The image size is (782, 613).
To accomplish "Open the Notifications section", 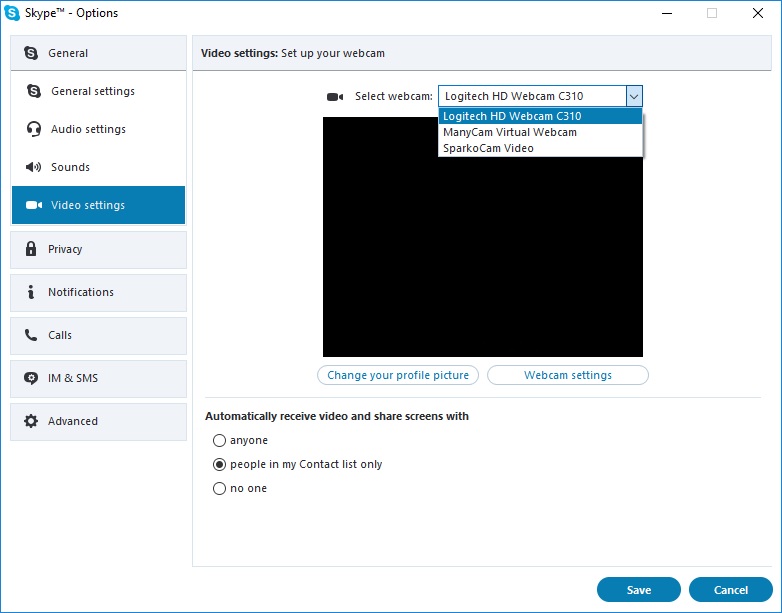I will tap(98, 292).
